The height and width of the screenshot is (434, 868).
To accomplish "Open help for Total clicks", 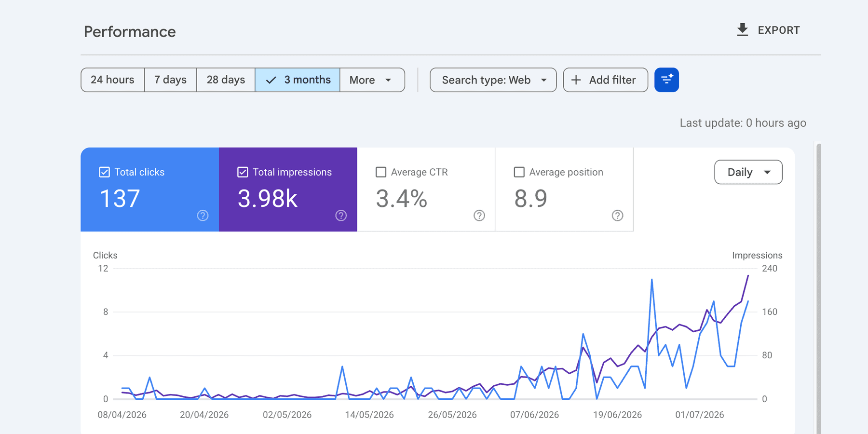I will tap(203, 216).
